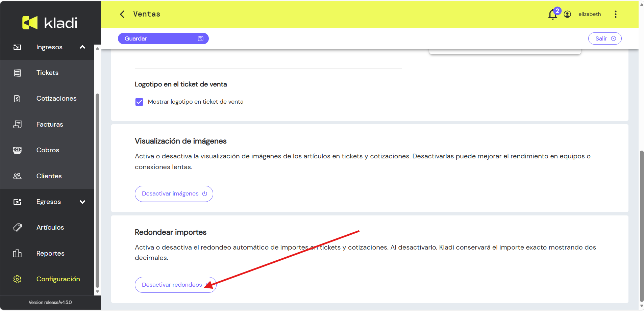Screen dimensions: 644x311
Task: Click the user account avatar icon
Action: click(567, 14)
